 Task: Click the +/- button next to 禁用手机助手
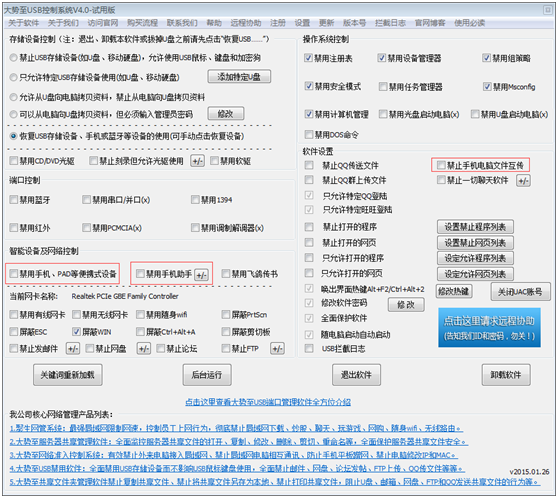(201, 275)
